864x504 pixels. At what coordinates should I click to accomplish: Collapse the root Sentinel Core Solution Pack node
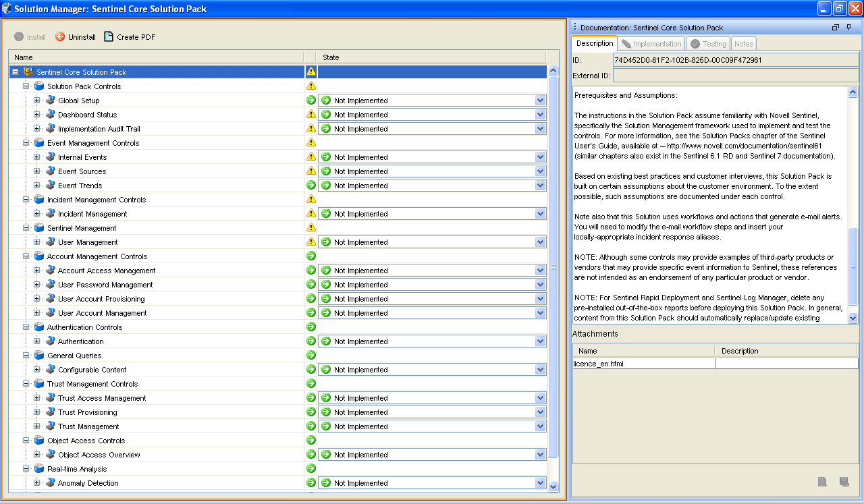[16, 72]
